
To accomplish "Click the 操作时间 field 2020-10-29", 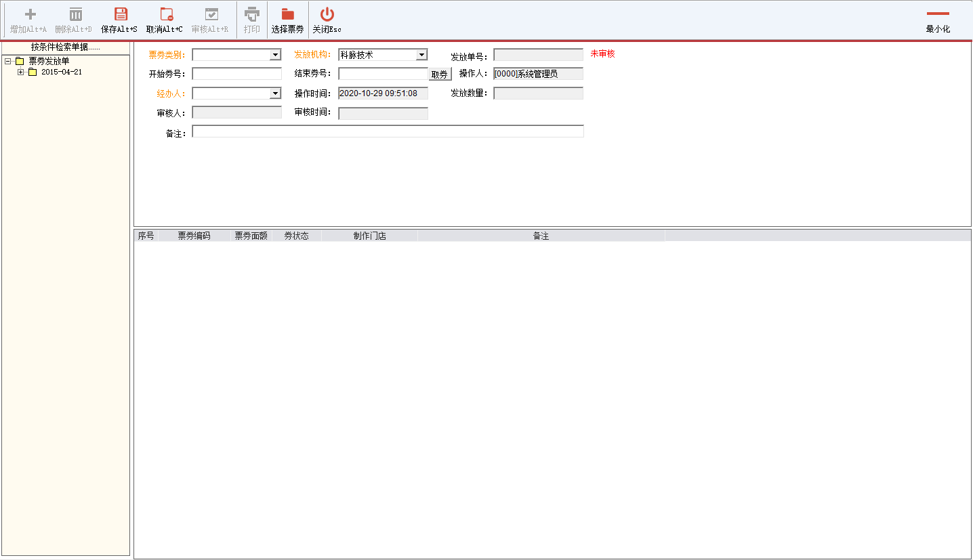I will pyautogui.click(x=384, y=93).
